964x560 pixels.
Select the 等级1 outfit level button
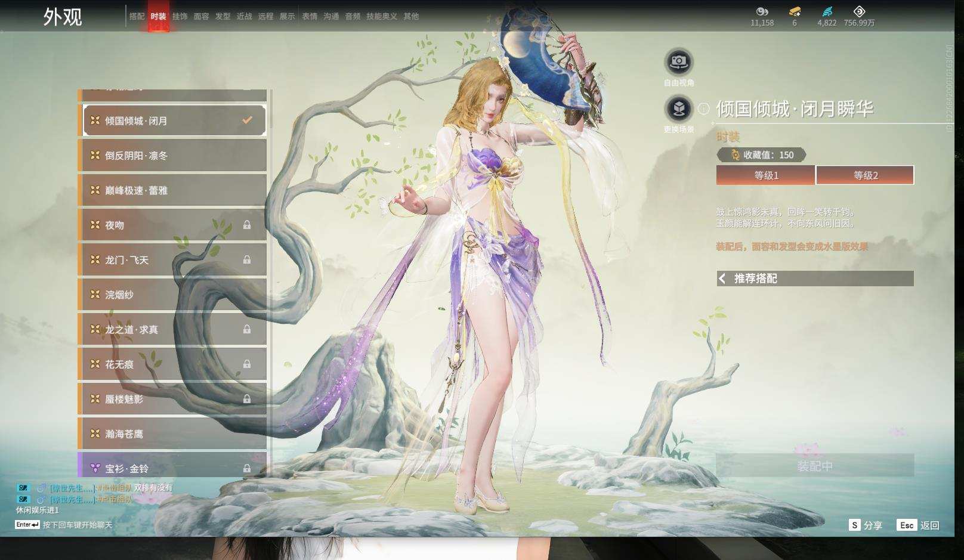(766, 175)
